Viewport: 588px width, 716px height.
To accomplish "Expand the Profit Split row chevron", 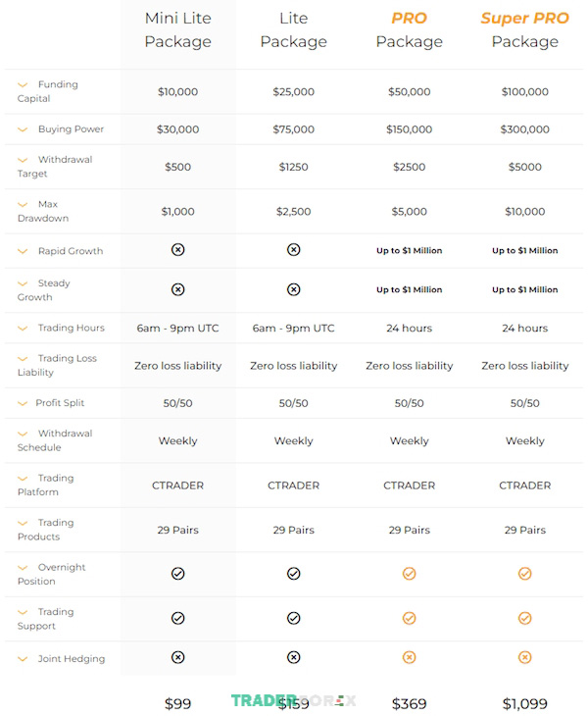I will 23,403.
